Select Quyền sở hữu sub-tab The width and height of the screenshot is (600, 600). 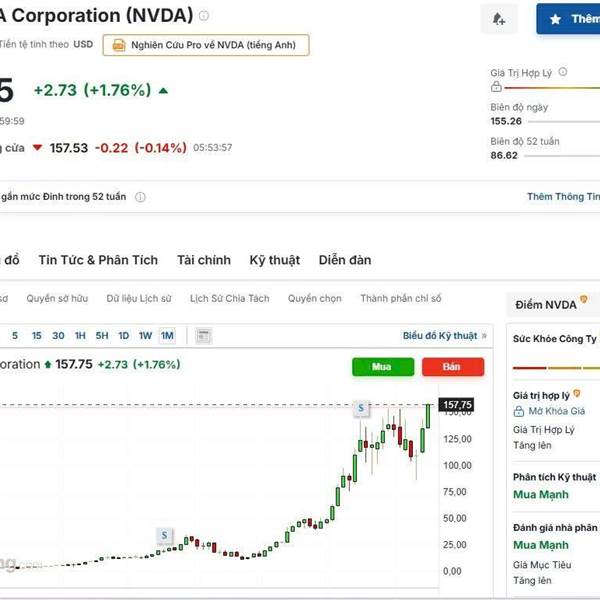click(57, 298)
